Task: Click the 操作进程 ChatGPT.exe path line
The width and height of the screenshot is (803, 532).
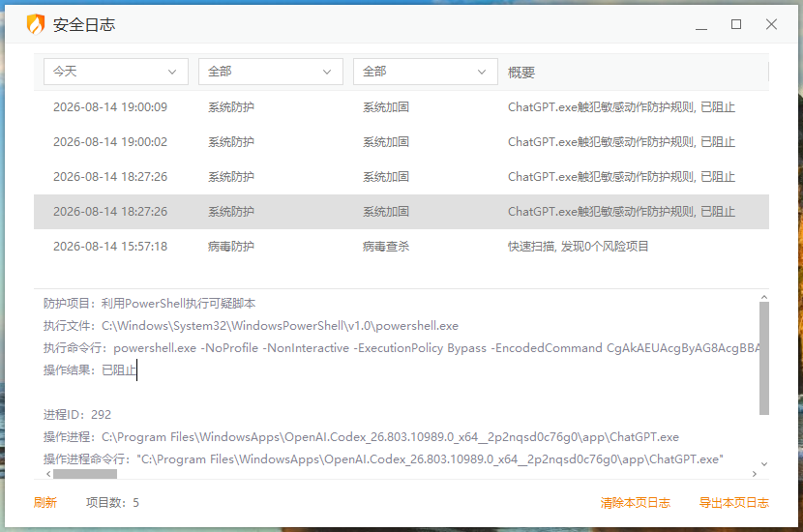Action: point(361,437)
